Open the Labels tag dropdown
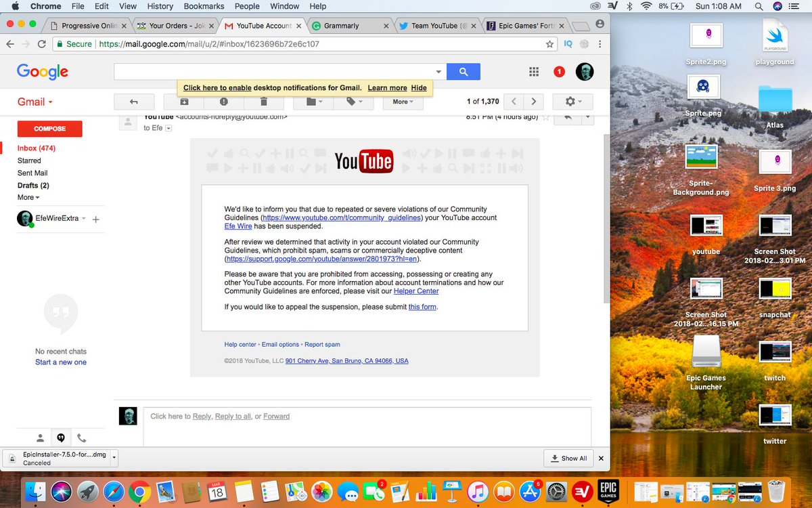812x508 pixels. [353, 102]
